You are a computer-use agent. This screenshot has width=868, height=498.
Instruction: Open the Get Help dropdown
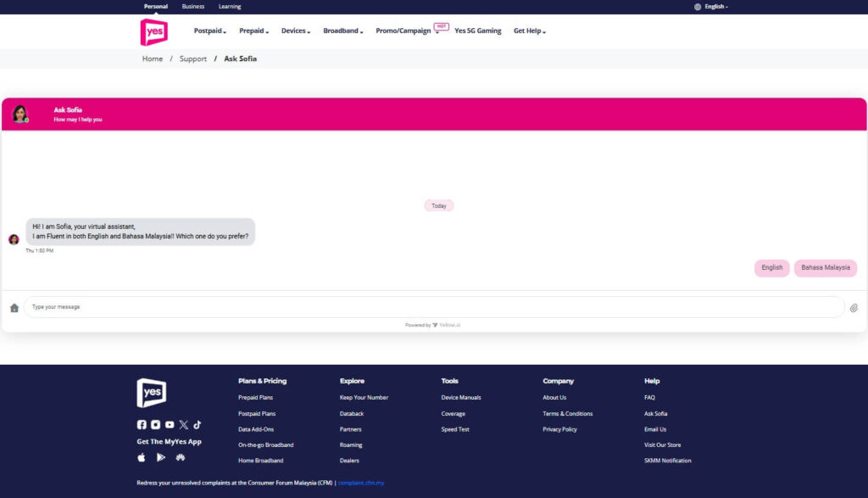coord(529,31)
